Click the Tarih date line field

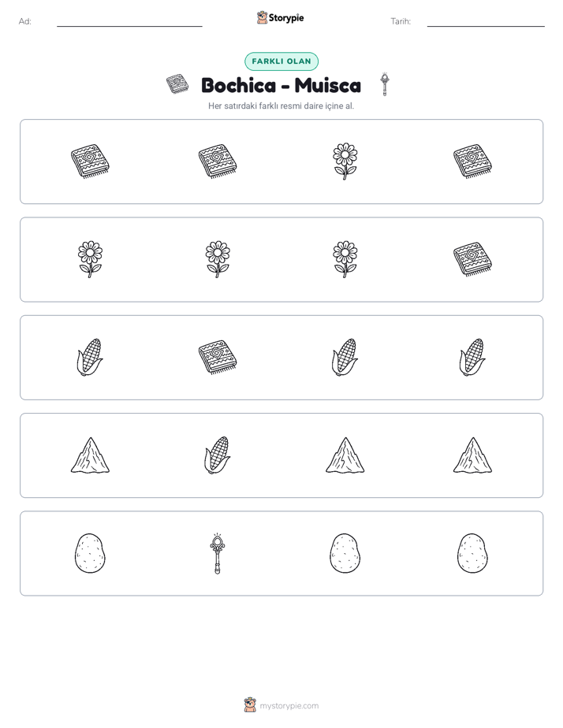point(486,21)
